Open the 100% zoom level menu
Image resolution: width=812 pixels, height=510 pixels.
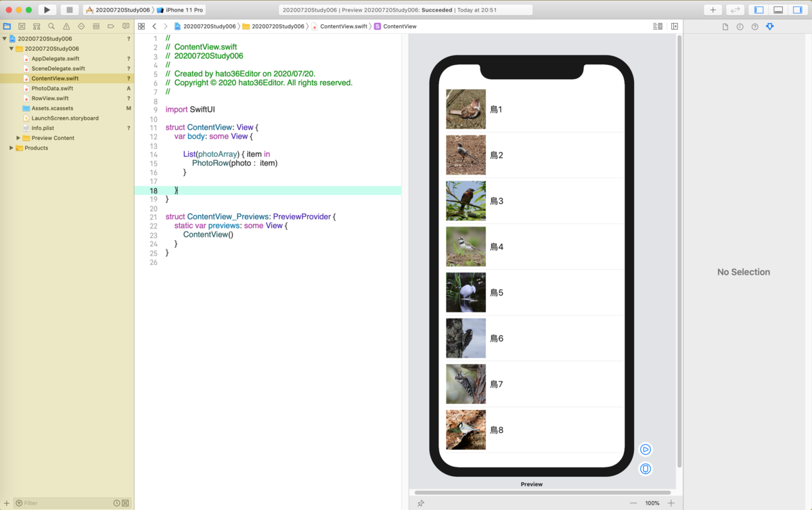tap(652, 503)
